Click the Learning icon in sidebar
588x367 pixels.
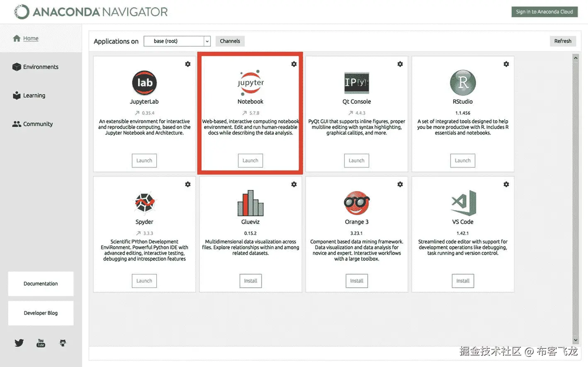[17, 95]
